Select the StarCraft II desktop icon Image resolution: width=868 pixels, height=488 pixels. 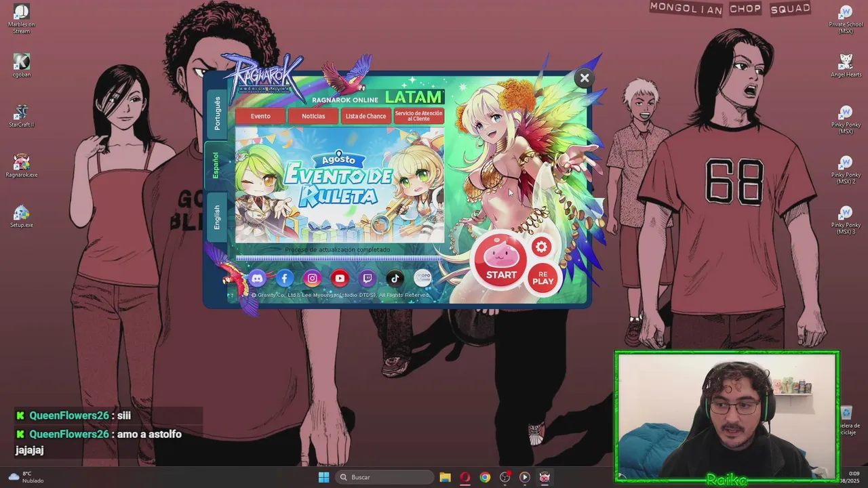tap(22, 116)
